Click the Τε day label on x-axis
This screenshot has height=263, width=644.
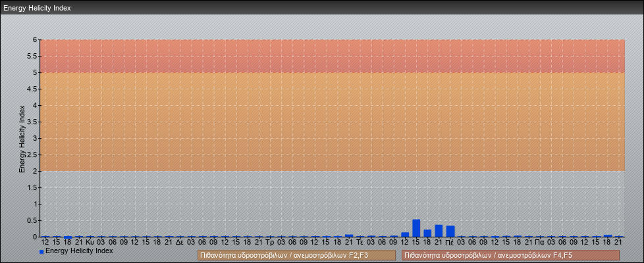(360, 243)
